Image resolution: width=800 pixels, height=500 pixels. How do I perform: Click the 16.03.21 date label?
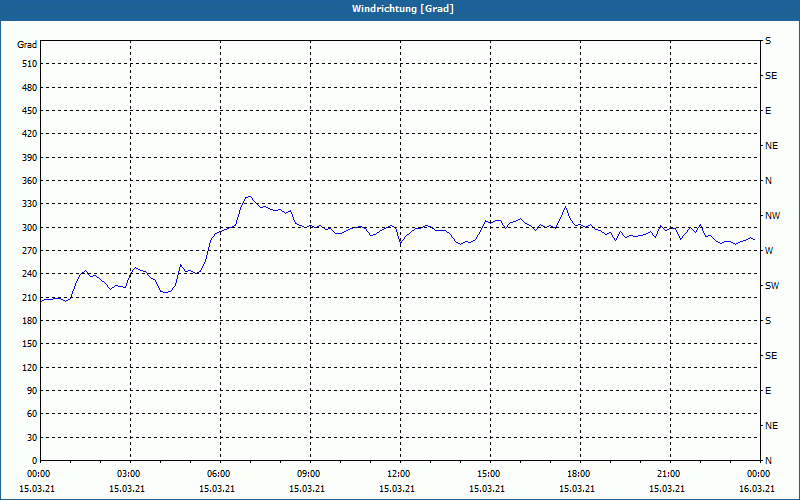(757, 488)
